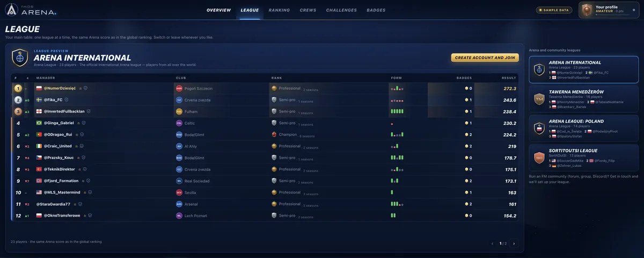This screenshot has width=644, height=258.
Task: Open the Overview tab
Action: click(x=218, y=10)
